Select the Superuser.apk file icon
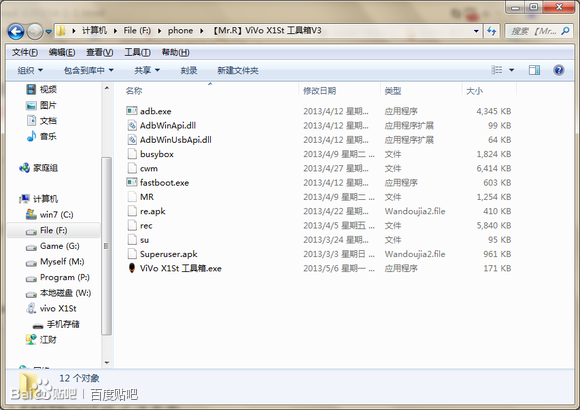This screenshot has height=410, width=580. [x=132, y=254]
